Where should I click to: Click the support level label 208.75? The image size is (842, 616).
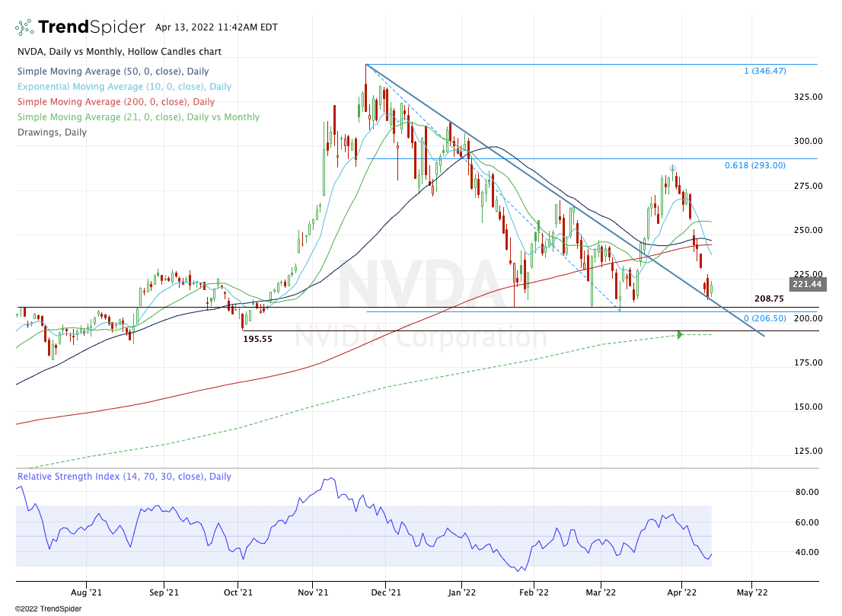click(x=768, y=298)
